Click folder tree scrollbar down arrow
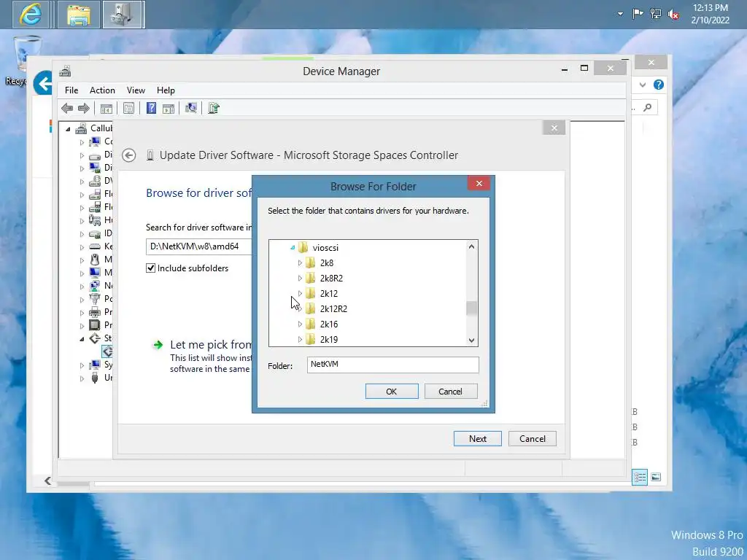Image resolution: width=747 pixels, height=560 pixels. point(472,340)
